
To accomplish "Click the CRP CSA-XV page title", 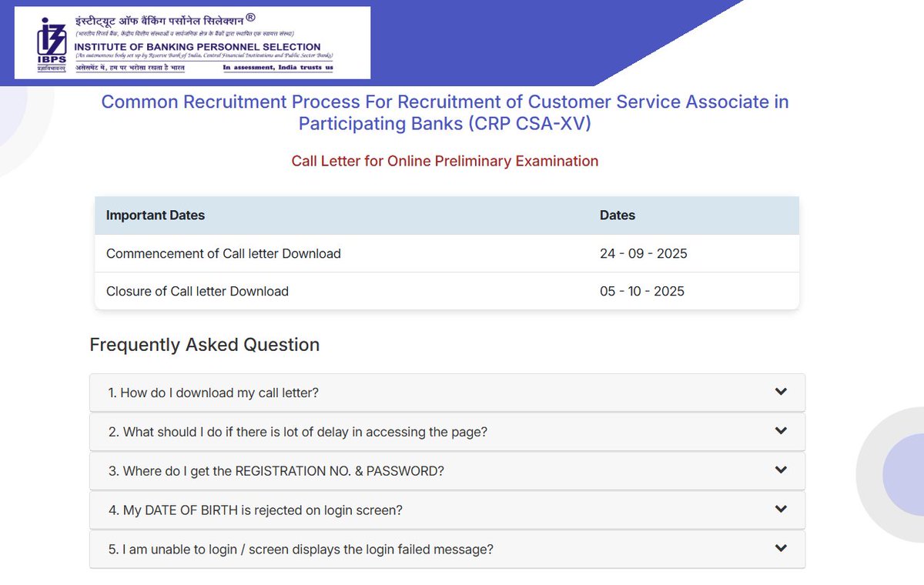I will click(445, 112).
